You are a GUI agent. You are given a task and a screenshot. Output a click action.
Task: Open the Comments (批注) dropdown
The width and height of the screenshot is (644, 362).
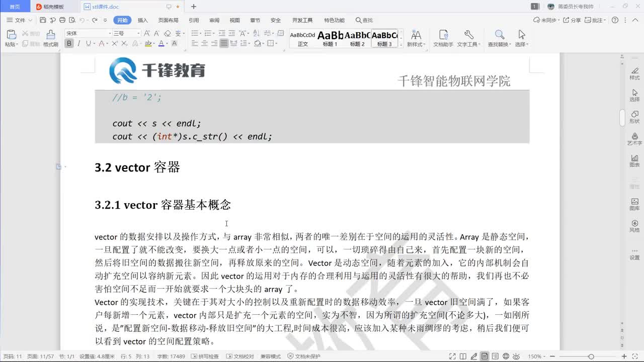(x=596, y=20)
